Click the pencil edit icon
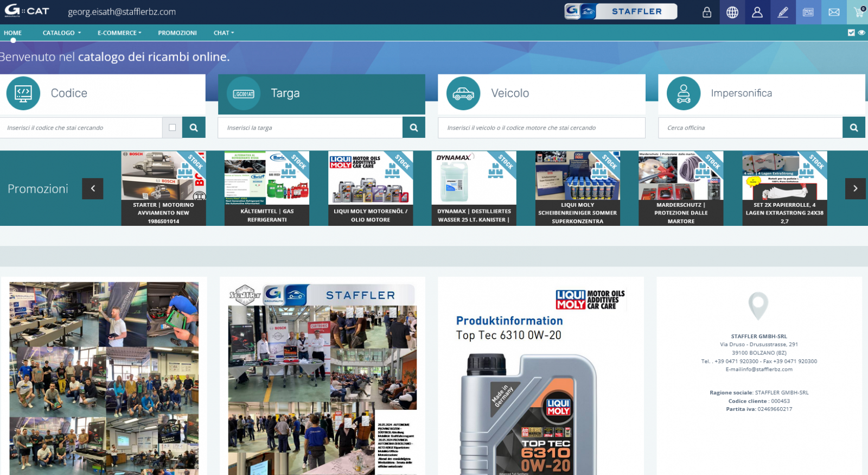 [x=783, y=12]
